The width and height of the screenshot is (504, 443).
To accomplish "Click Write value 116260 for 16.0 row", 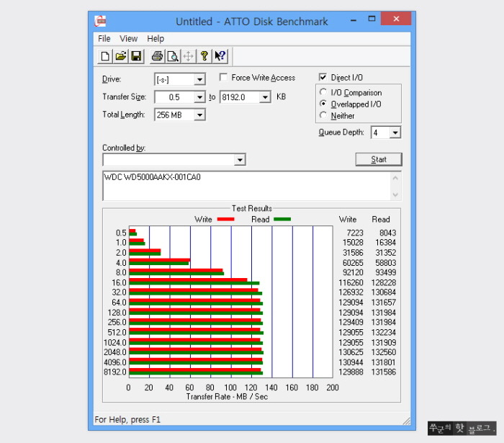I will point(351,282).
